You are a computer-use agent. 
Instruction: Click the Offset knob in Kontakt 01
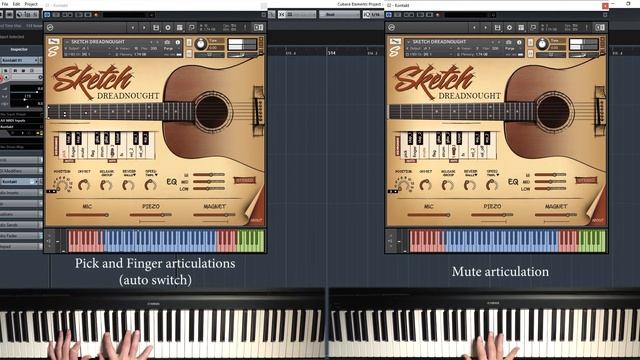coord(84,185)
